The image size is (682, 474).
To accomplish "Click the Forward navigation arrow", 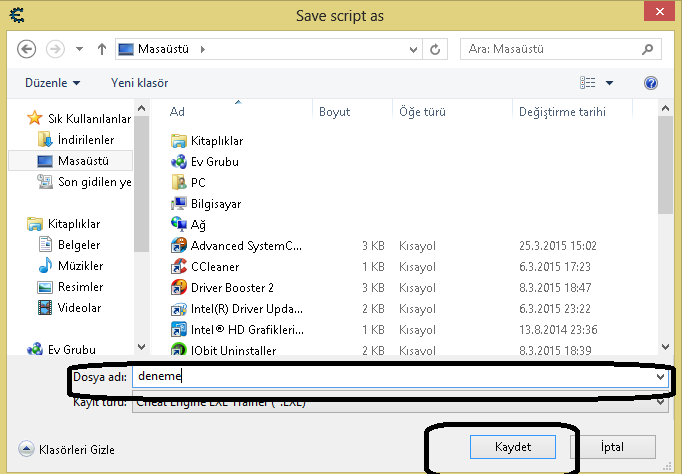I will coord(55,49).
